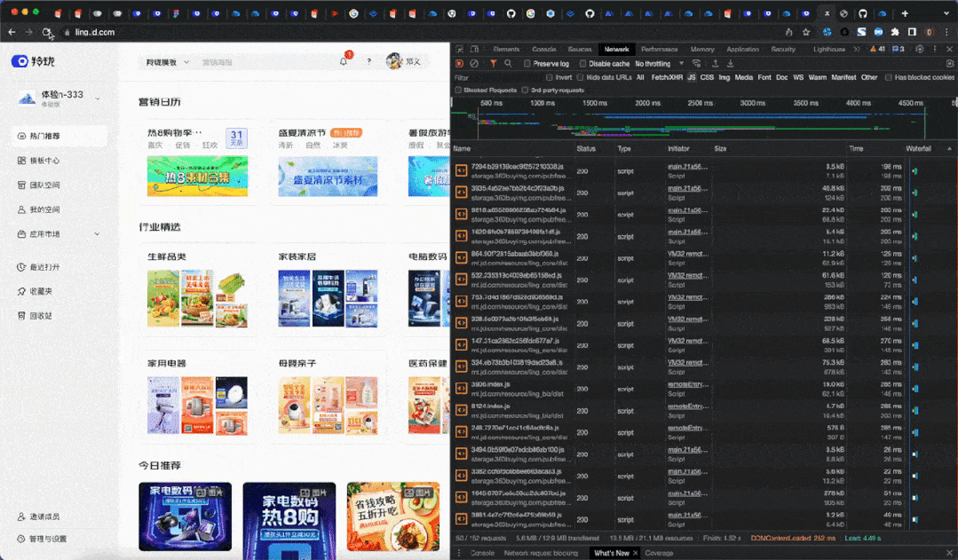958x560 pixels.
Task: Check the Invert filter checkbox
Action: [550, 77]
